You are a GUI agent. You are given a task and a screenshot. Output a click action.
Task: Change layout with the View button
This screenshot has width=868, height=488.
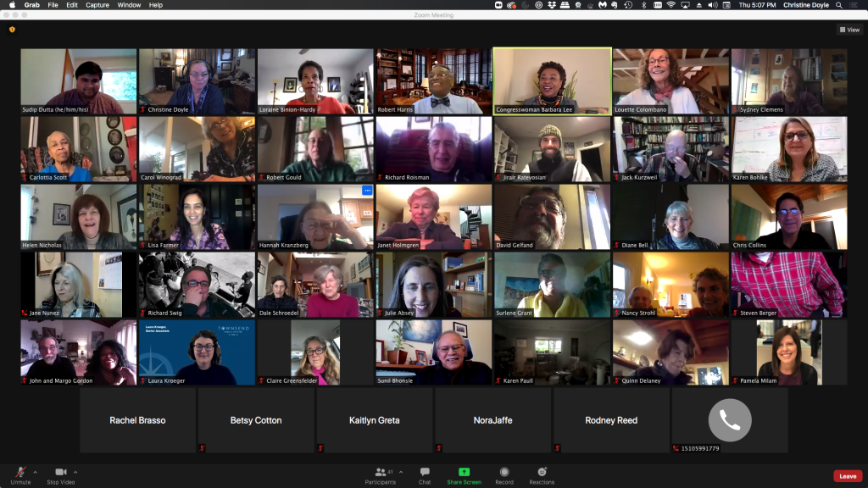click(849, 30)
